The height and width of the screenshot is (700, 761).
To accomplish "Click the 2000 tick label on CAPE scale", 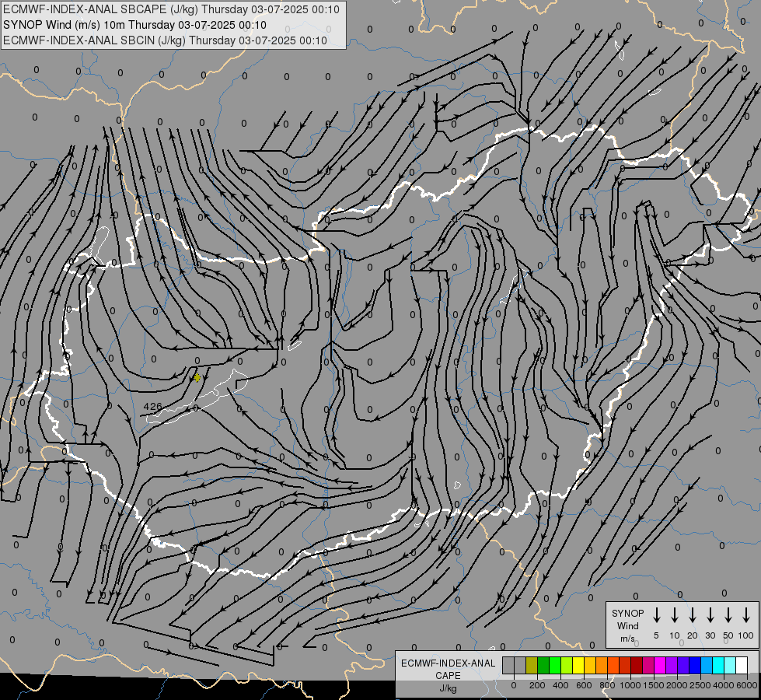I will click(677, 685).
